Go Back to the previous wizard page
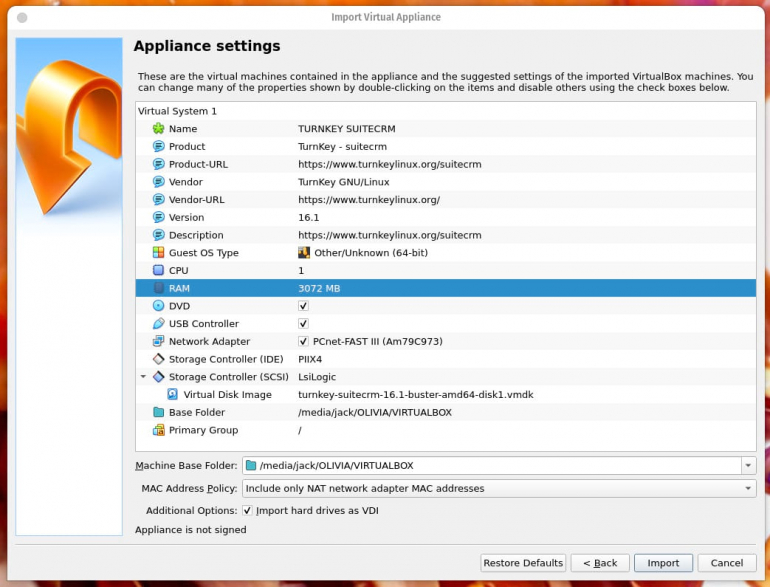 pos(600,563)
